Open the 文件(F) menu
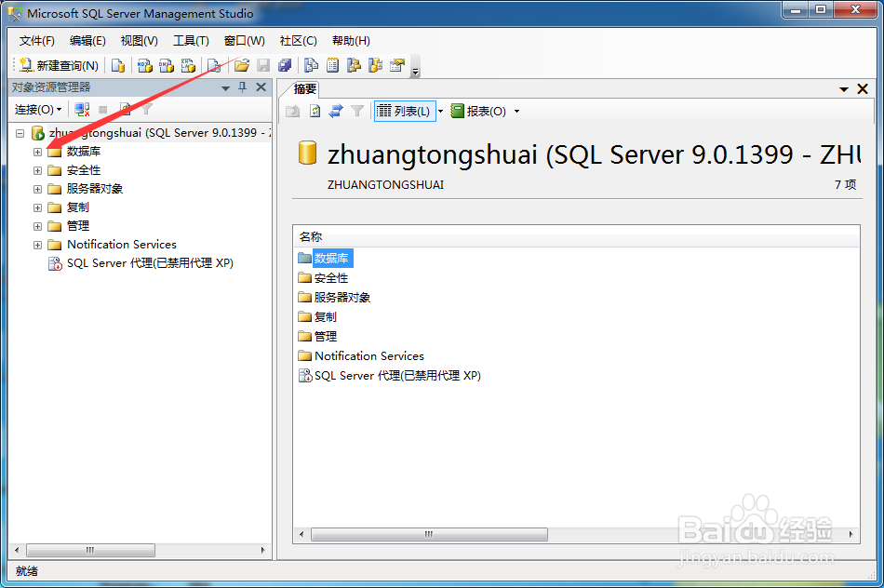Screen dimensions: 884x588 (36, 41)
